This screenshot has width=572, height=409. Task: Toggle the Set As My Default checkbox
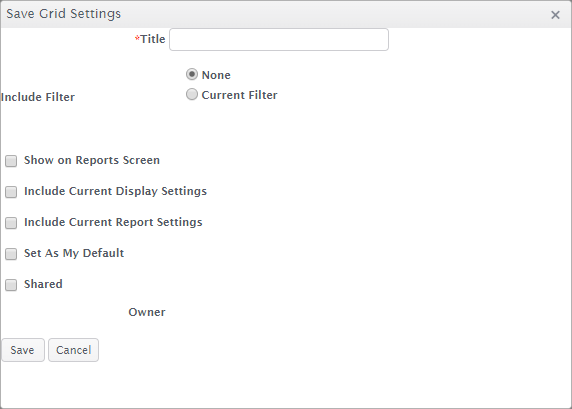[11, 254]
